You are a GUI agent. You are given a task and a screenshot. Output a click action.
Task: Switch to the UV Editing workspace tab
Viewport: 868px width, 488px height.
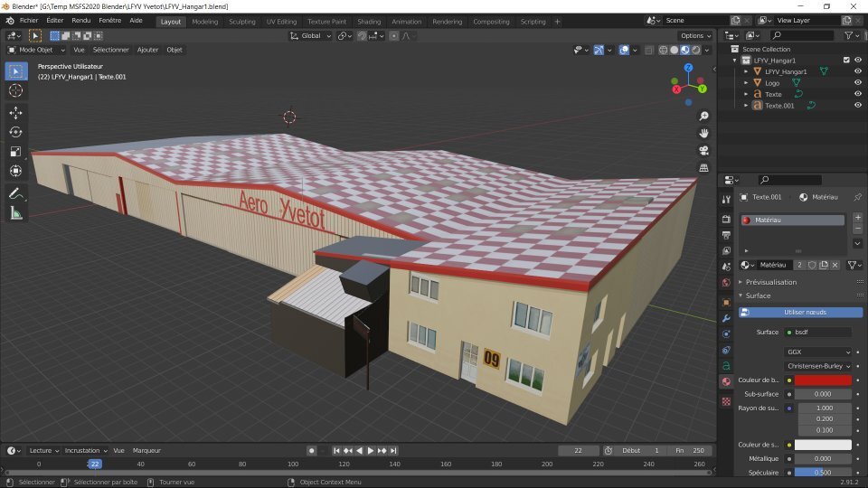point(281,21)
